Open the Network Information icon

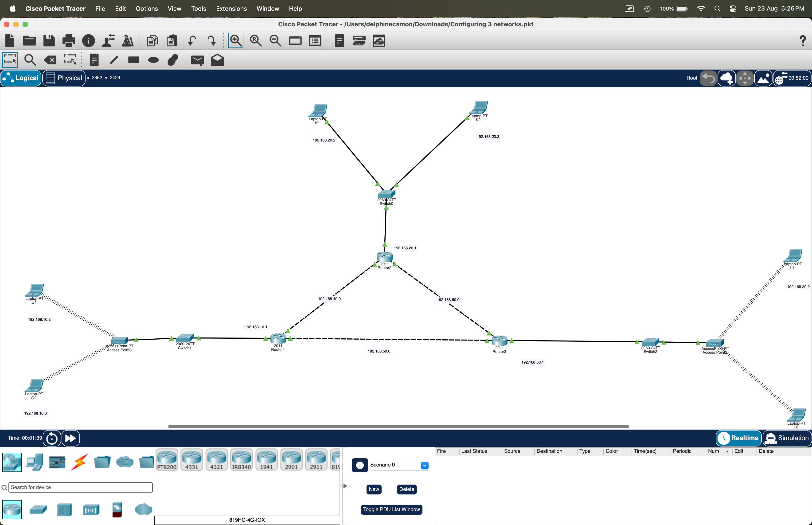(89, 41)
